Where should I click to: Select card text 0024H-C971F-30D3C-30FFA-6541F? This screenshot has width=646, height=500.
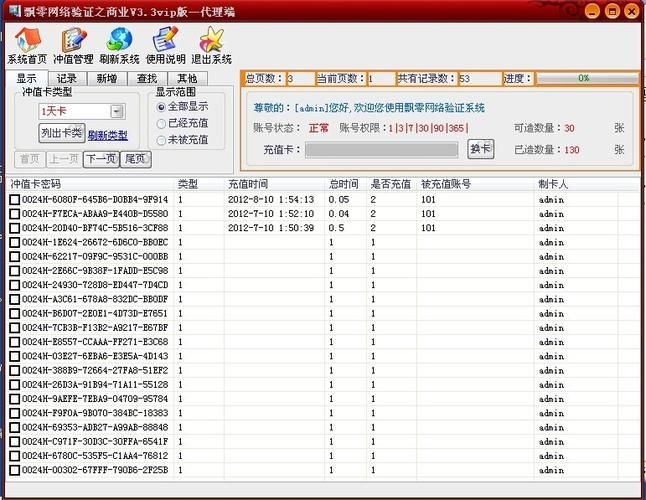pyautogui.click(x=95, y=442)
